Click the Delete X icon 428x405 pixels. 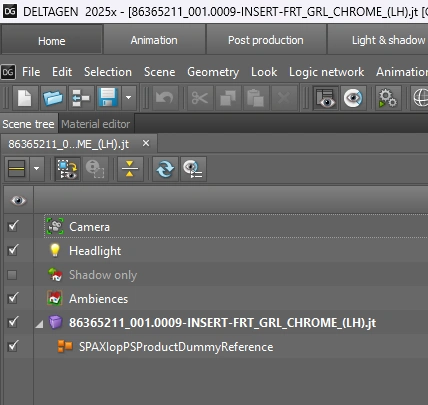(284, 98)
